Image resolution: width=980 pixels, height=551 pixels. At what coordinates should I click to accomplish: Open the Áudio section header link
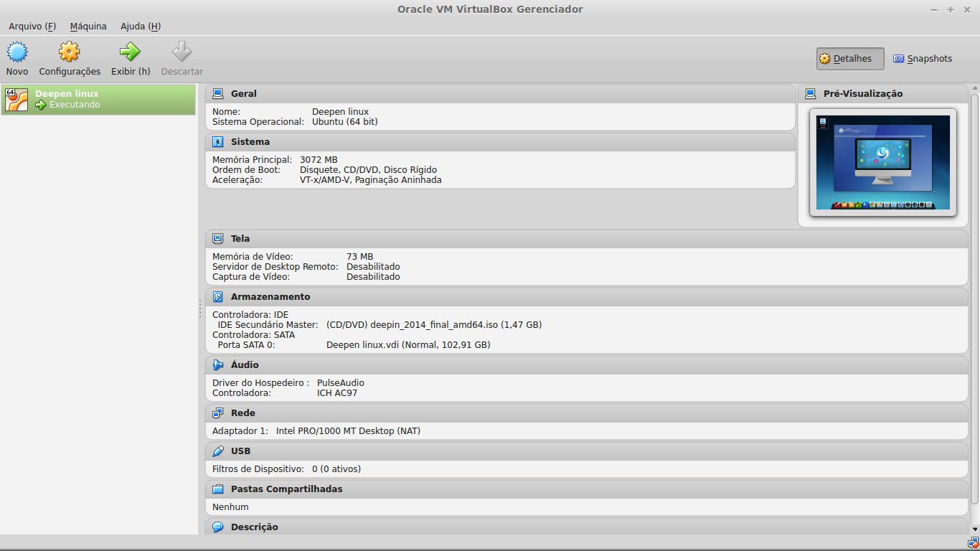(245, 365)
